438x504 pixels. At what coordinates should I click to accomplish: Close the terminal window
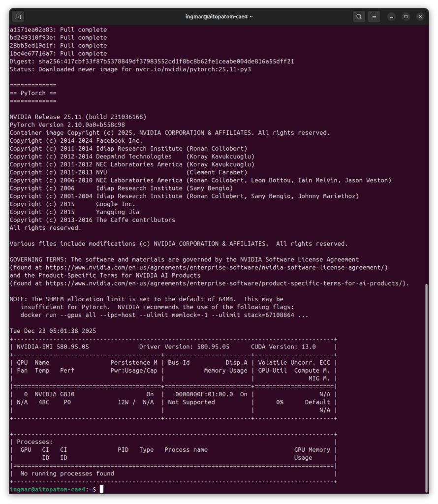[x=420, y=17]
